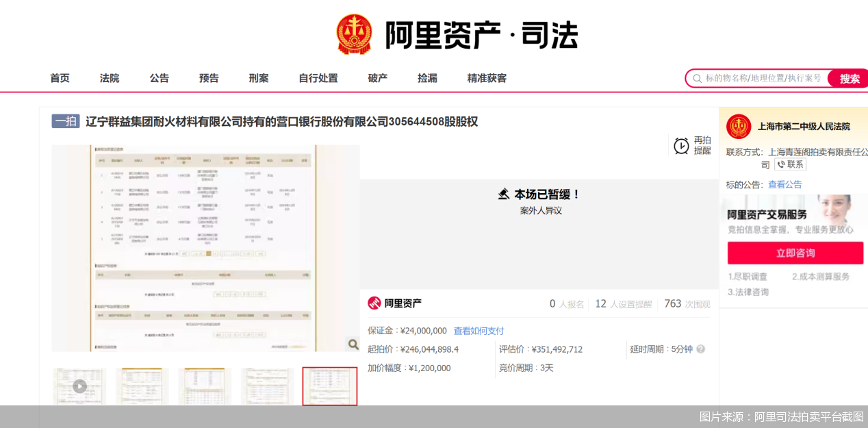Open the 首页 navigation item
The width and height of the screenshot is (868, 428).
[60, 78]
